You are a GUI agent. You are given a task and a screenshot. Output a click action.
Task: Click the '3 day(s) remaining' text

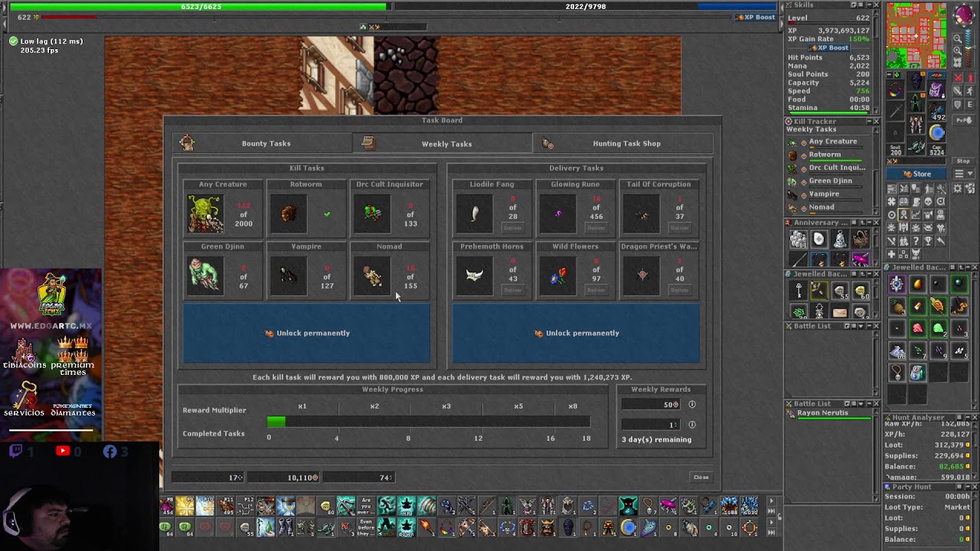click(656, 439)
